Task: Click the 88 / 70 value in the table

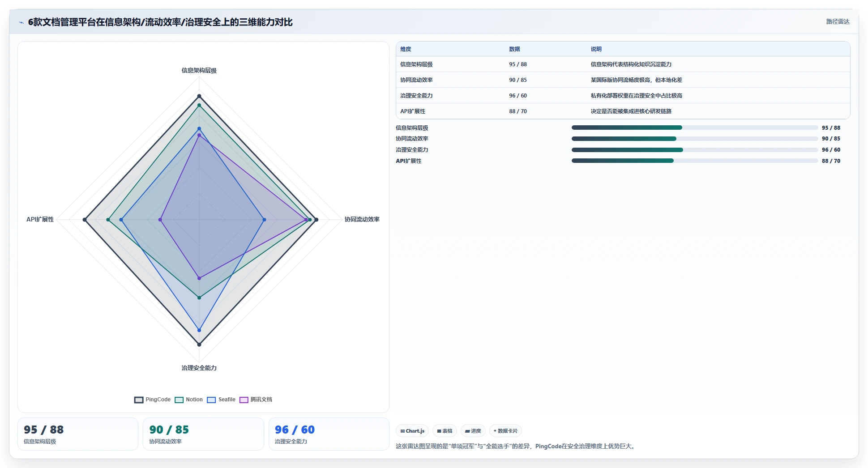Action: 518,111
